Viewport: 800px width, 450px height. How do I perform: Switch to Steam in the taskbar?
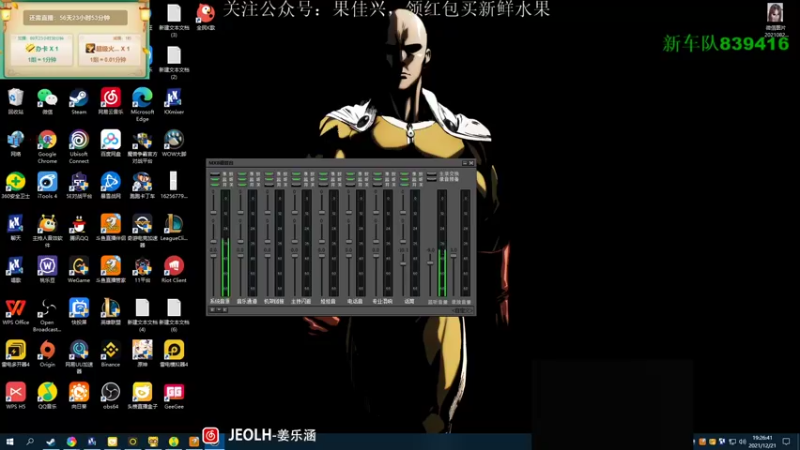pyautogui.click(x=50, y=442)
